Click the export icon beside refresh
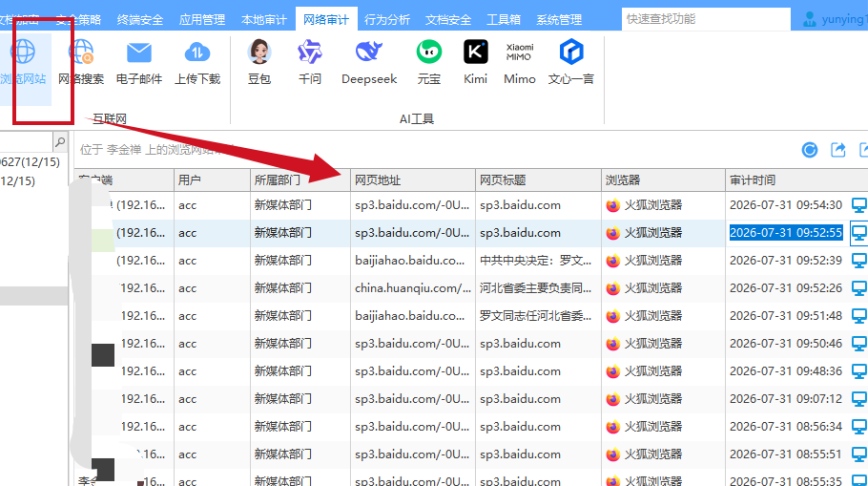 tap(838, 150)
